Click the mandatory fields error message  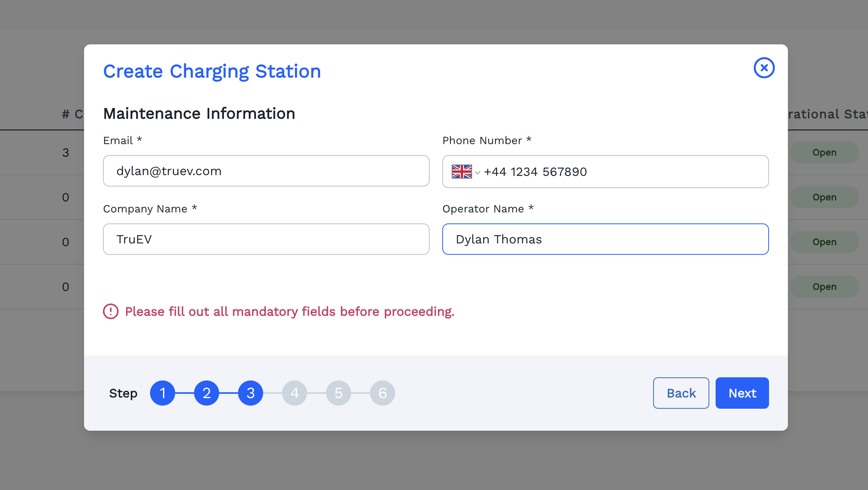[289, 311]
